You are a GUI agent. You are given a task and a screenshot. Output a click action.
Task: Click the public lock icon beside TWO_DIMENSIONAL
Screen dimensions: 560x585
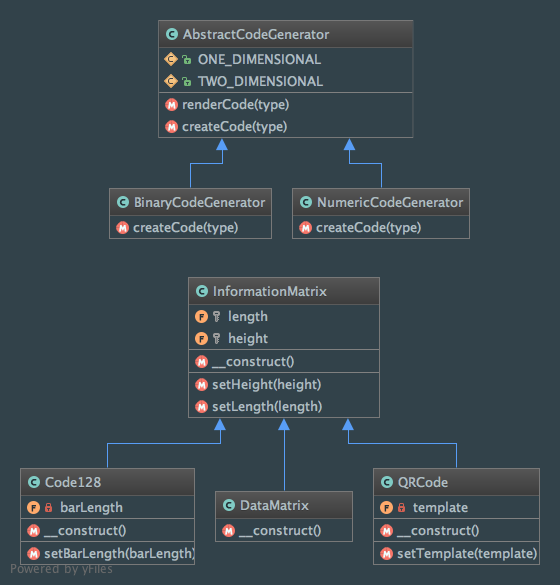[x=187, y=81]
